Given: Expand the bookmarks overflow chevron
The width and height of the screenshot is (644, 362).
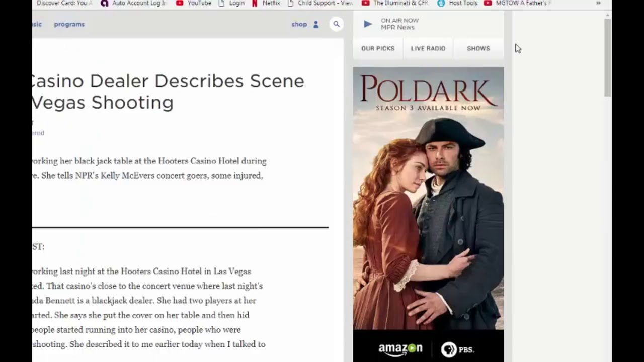Looking at the screenshot, I should coord(598,3).
